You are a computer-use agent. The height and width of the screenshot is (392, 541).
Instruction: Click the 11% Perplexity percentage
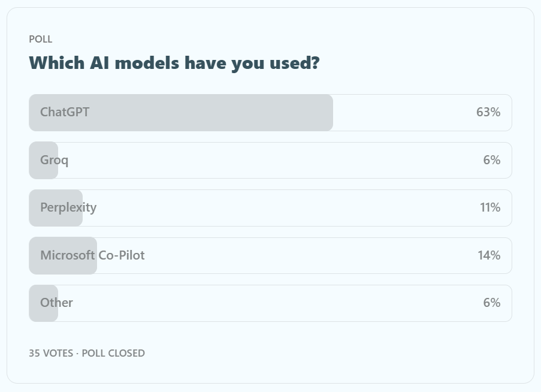pyautogui.click(x=489, y=207)
